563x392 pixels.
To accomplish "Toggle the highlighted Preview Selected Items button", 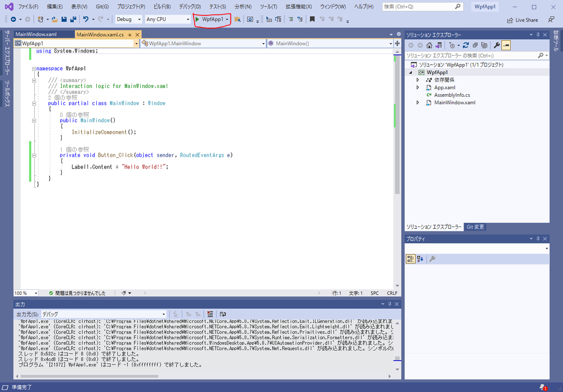I will [x=506, y=45].
